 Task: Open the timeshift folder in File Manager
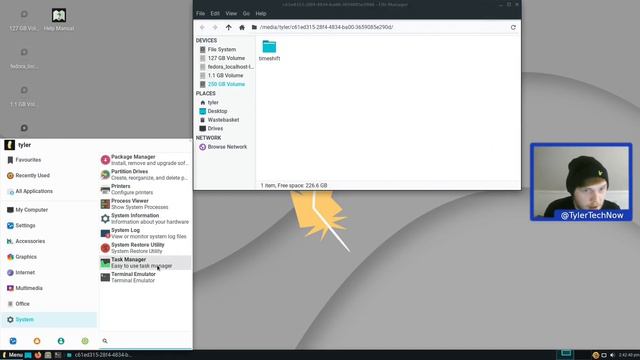[269, 51]
